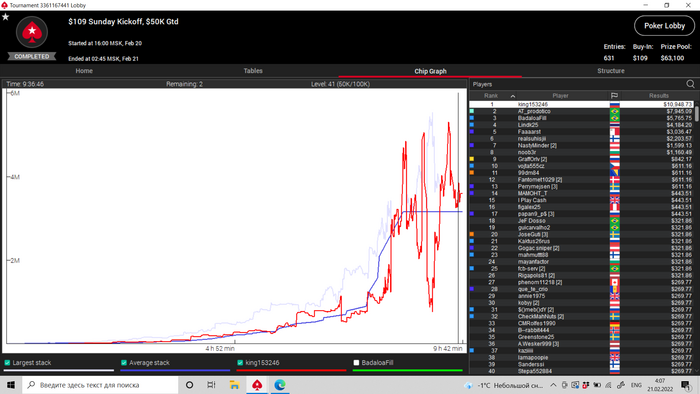The image size is (700, 394).
Task: Open the notification center icon
Action: (x=686, y=385)
